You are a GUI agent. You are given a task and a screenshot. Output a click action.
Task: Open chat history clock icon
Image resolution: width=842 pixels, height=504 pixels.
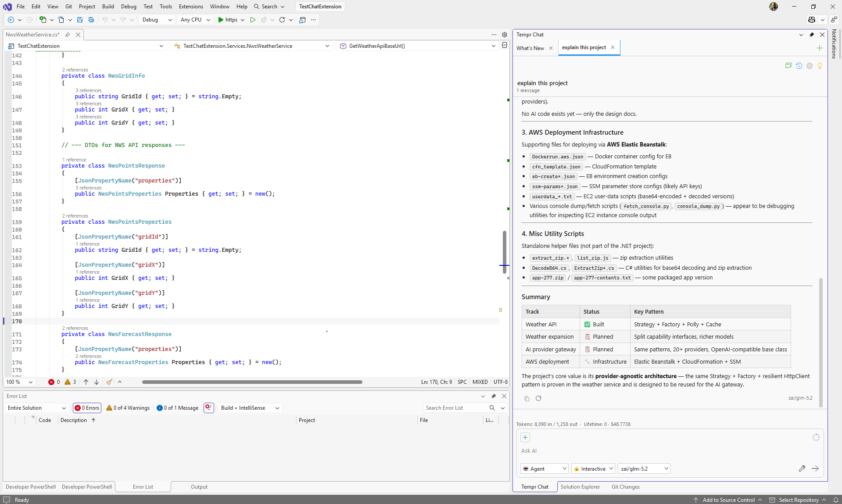[799, 66]
